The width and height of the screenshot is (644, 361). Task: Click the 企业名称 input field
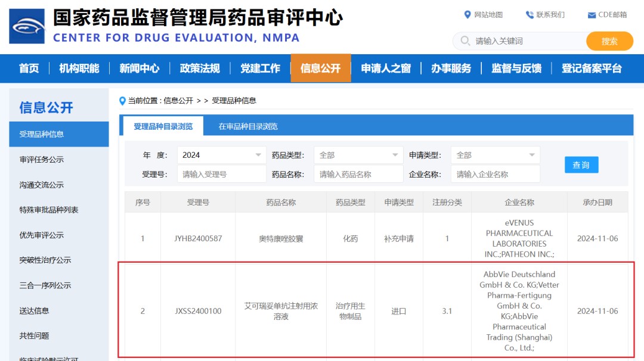495,175
